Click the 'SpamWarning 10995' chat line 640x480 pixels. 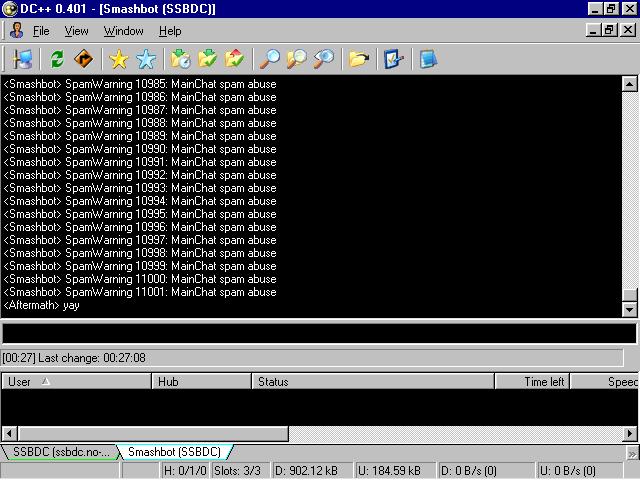[x=140, y=214]
